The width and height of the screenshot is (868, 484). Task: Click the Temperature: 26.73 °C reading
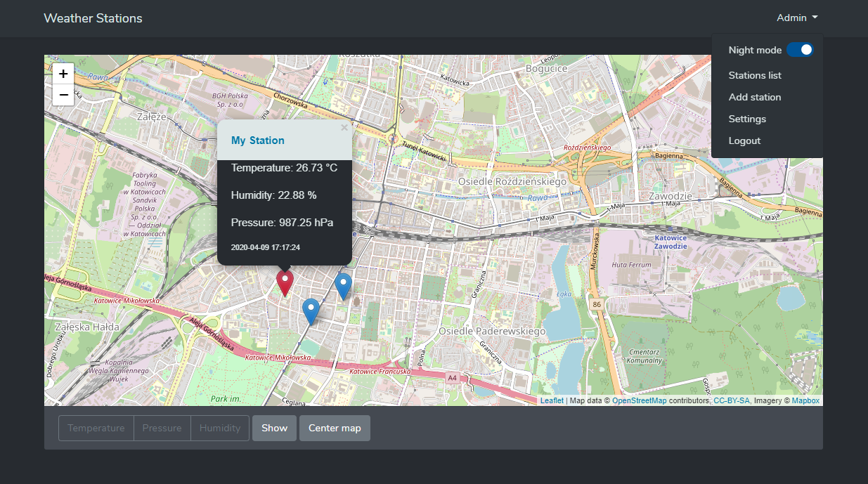point(285,168)
